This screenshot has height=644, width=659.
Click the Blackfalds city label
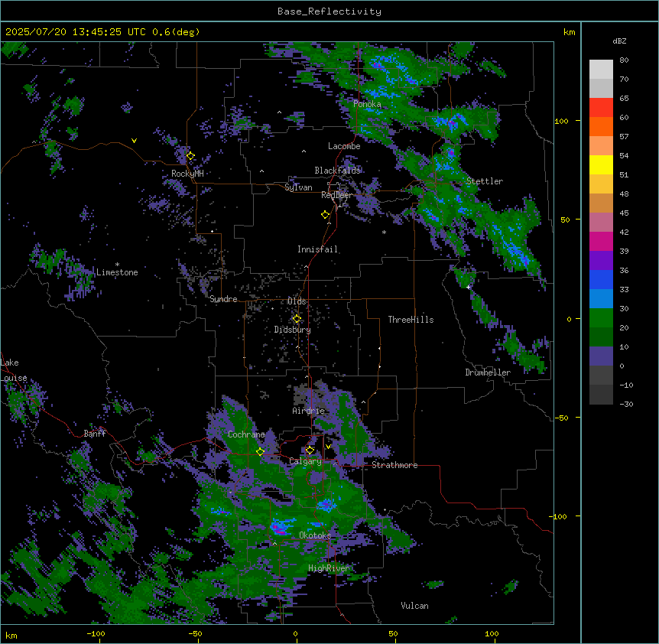click(337, 171)
